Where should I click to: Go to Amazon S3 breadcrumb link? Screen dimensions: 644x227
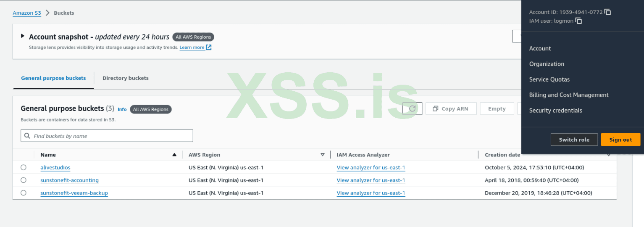point(27,13)
